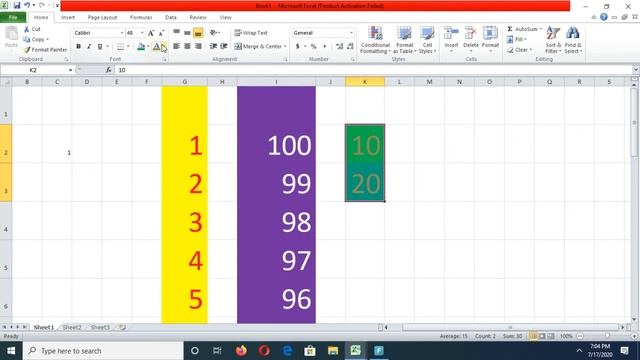Viewport: 640px width, 360px height.
Task: Select column header K
Action: 365,82
